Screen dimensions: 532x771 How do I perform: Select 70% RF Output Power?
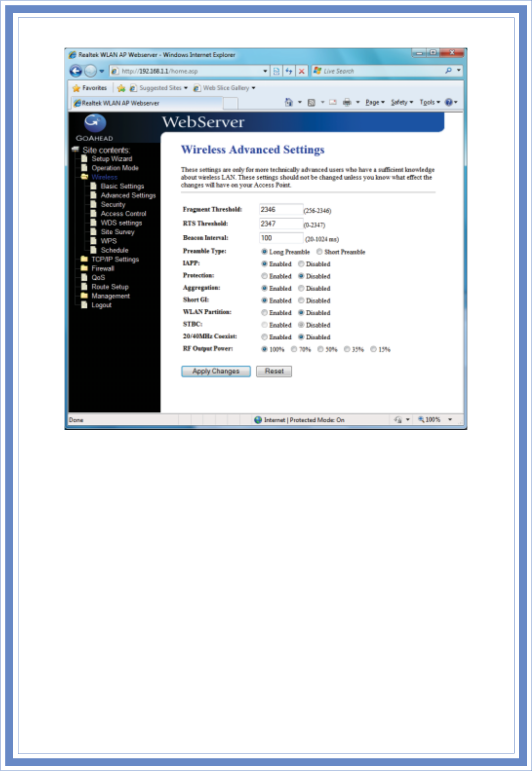click(x=294, y=349)
